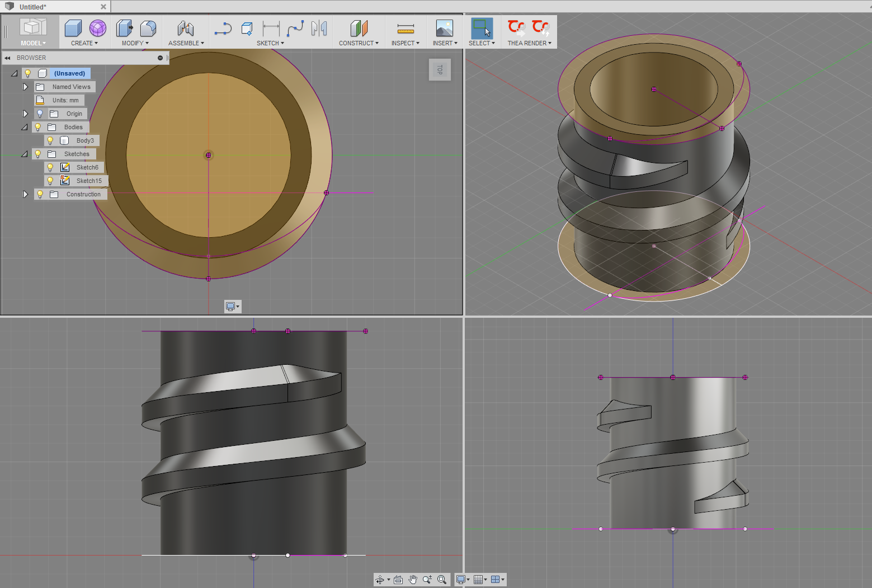Activate the Pan tool in the navigation bar
Image resolution: width=872 pixels, height=588 pixels.
[413, 579]
